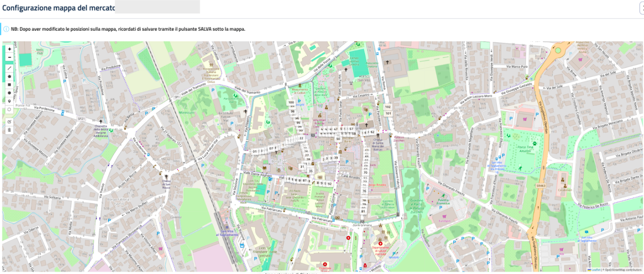
Task: Select stall marker 98 on map
Action: pos(293,111)
